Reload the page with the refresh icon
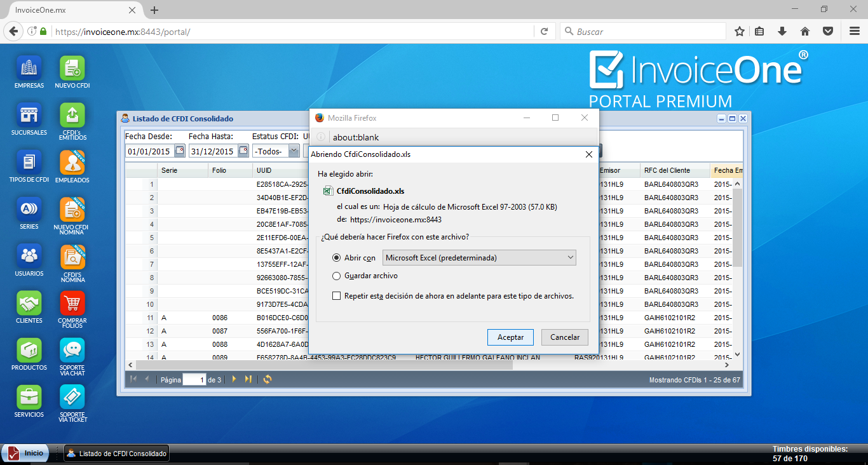The height and width of the screenshot is (465, 868). click(x=544, y=31)
